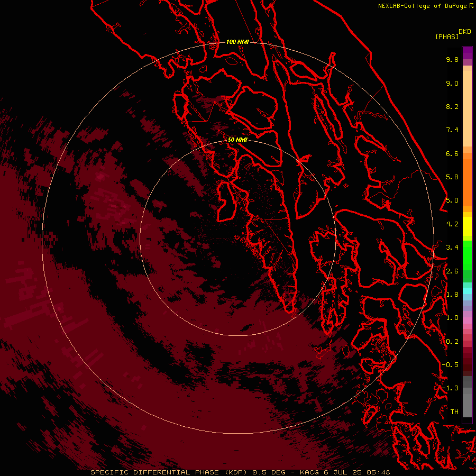Click the 5.8 value on the color scale
This screenshot has height=476, width=476.
pos(452,177)
